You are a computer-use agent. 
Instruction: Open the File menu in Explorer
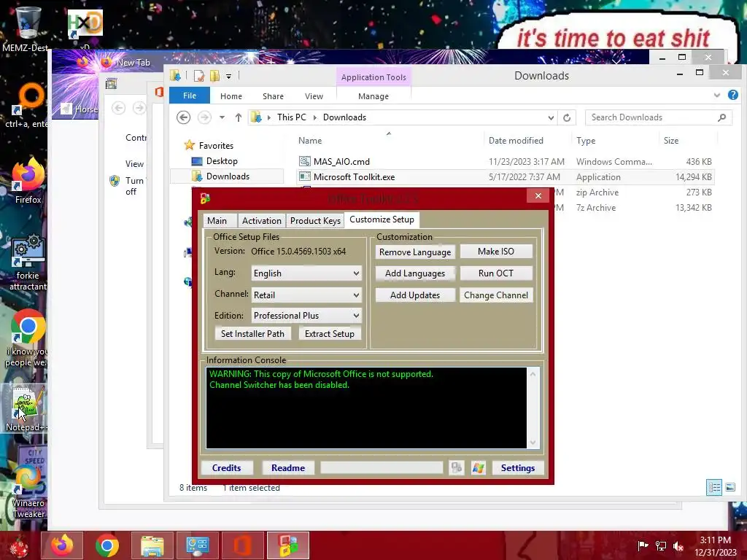pyautogui.click(x=190, y=96)
